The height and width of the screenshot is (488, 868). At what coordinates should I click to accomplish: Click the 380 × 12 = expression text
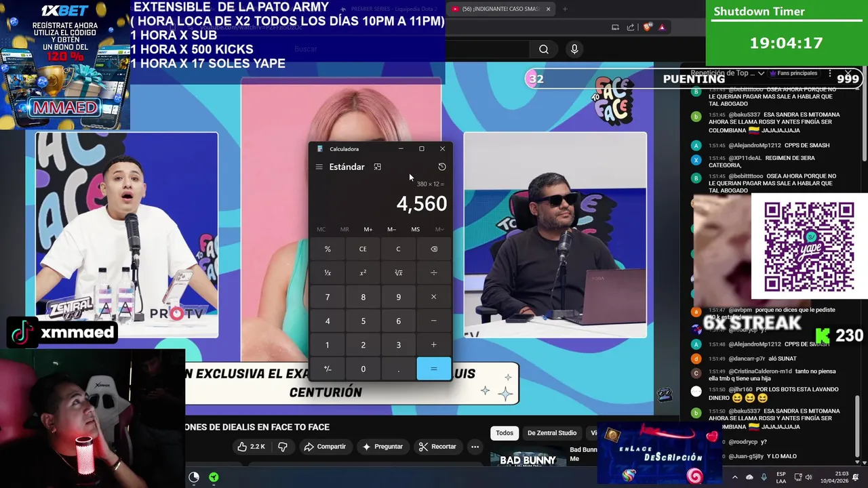pyautogui.click(x=430, y=184)
